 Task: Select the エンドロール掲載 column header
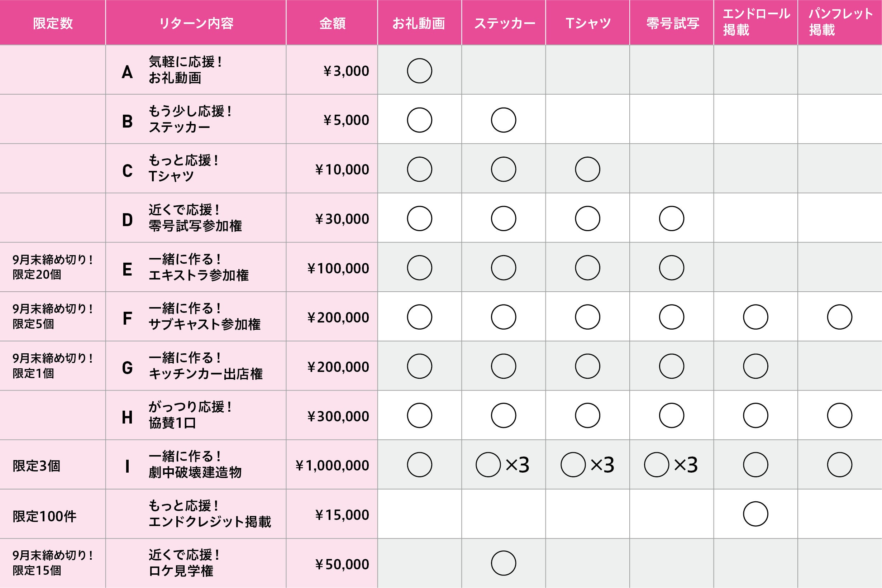pyautogui.click(x=755, y=22)
